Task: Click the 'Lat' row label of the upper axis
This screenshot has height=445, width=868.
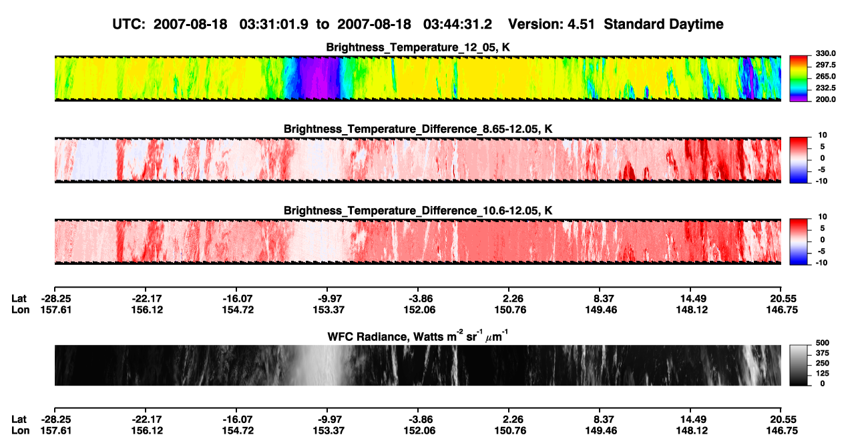Action: tap(19, 298)
